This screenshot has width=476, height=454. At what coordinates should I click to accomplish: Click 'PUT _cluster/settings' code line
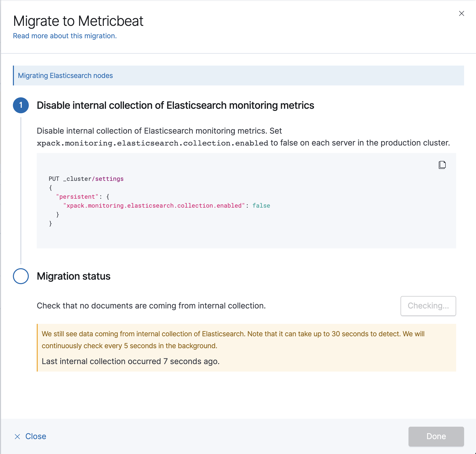point(86,179)
